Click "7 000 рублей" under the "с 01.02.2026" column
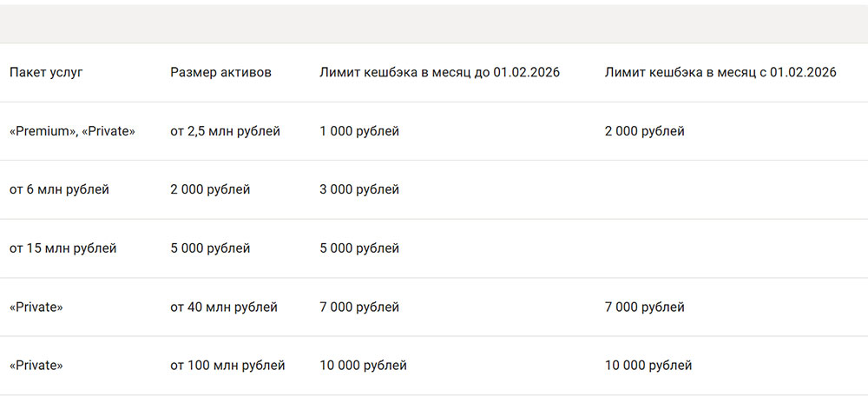868x403 pixels. (x=644, y=307)
